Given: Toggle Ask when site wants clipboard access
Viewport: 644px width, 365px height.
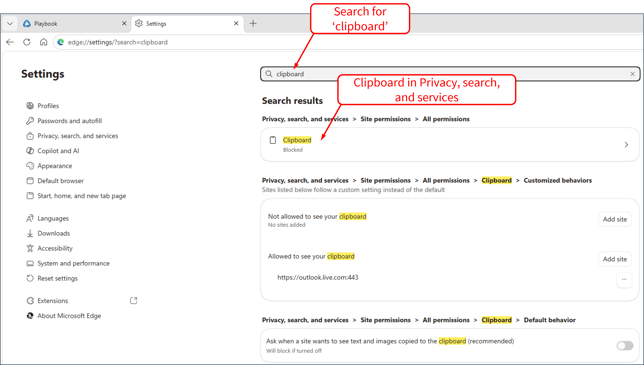Looking at the screenshot, I should click(x=625, y=346).
